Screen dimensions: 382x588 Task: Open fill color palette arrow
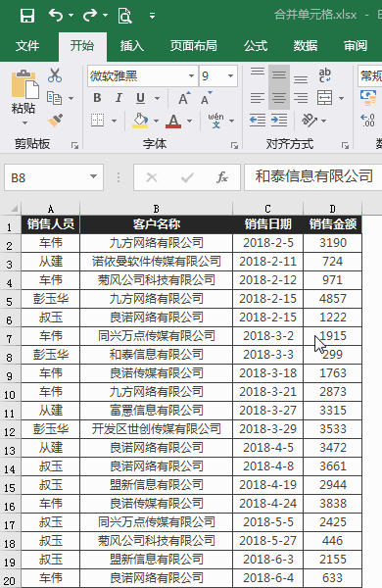(156, 121)
